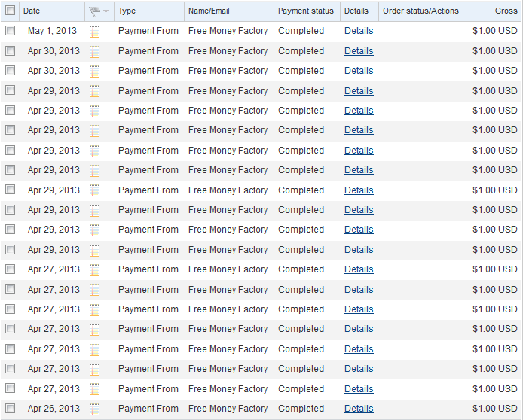The image size is (526, 420).
Task: Click the note icon in the first Apr 29 row
Action: click(x=95, y=91)
